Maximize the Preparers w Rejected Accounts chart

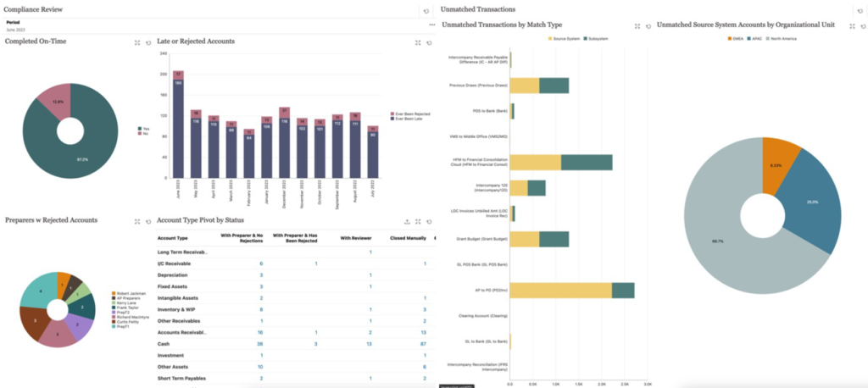pyautogui.click(x=137, y=221)
